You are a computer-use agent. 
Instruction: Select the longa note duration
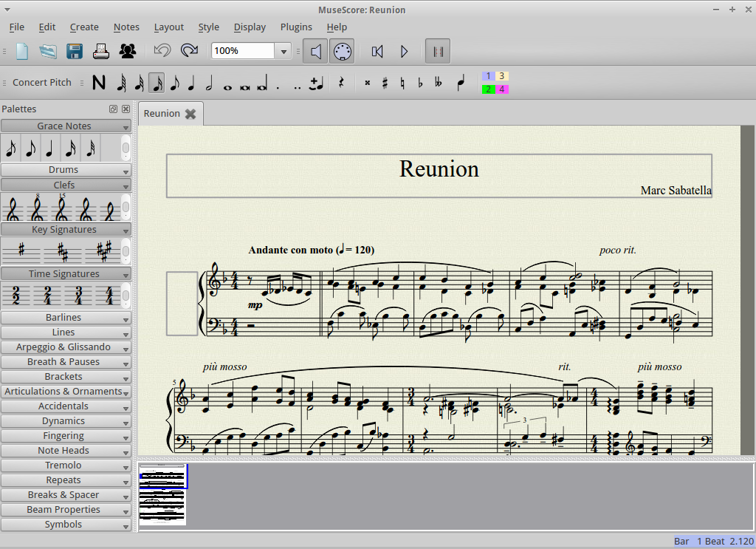click(x=262, y=83)
